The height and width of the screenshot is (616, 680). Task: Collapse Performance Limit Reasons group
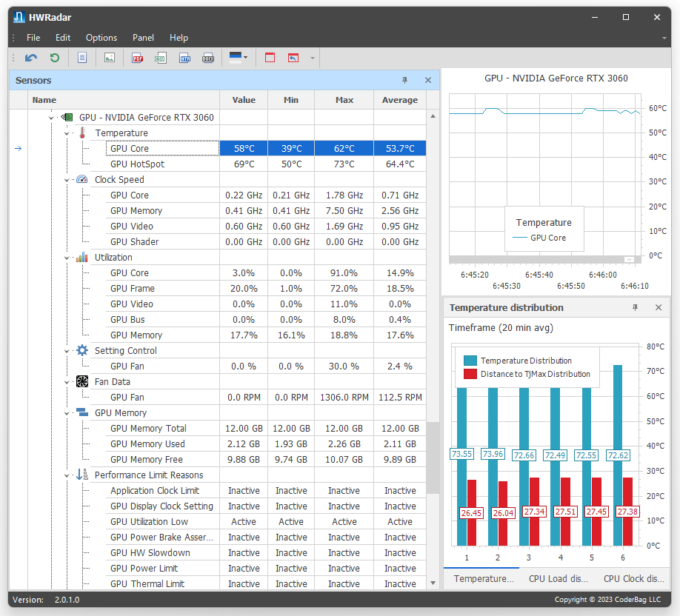click(x=67, y=475)
